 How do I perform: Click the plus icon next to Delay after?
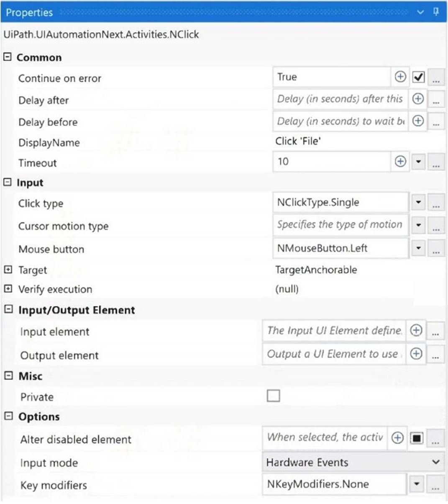(x=417, y=99)
